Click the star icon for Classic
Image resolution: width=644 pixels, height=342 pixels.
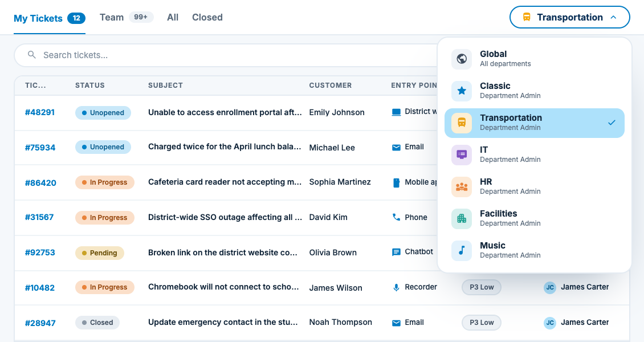click(462, 91)
